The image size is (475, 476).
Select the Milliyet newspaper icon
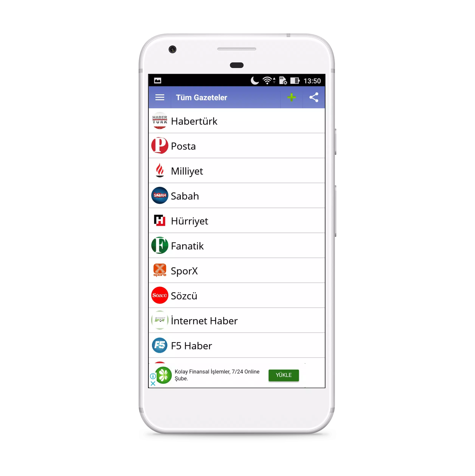click(159, 170)
